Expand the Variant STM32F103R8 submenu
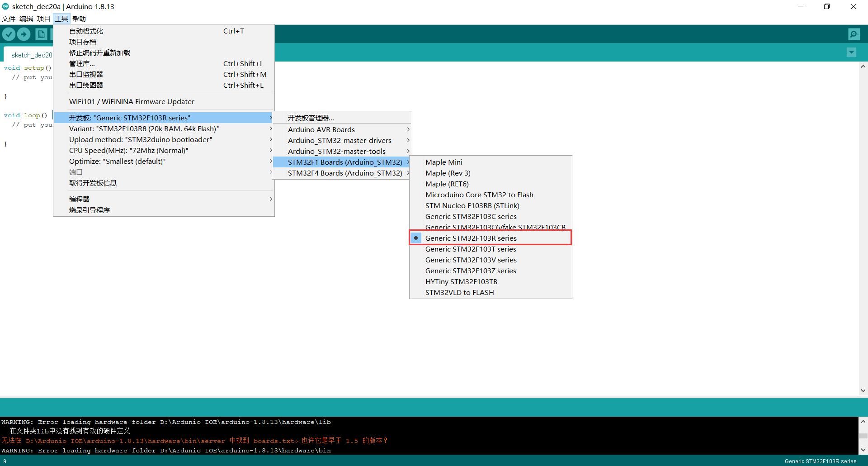This screenshot has height=466, width=868. pos(164,128)
